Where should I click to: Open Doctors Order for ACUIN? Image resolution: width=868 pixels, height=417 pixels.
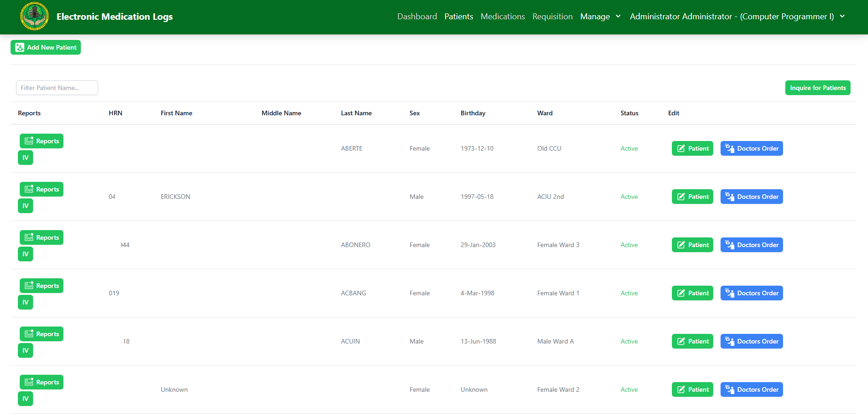751,341
